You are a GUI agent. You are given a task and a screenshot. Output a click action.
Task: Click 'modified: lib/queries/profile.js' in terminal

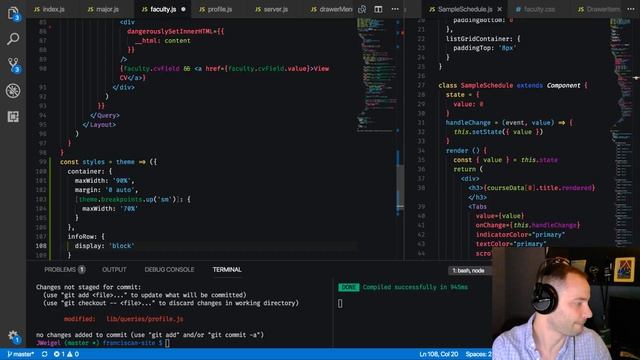[123, 319]
